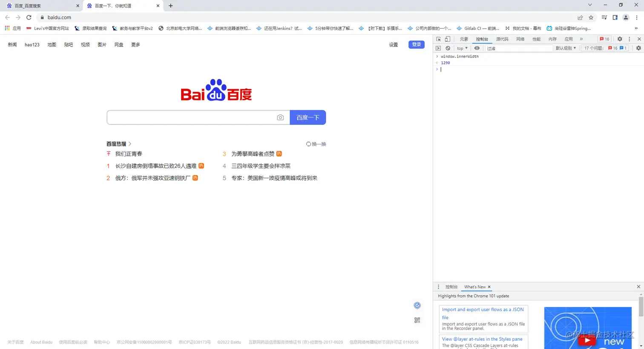Toggle the device toolbar icon in DevTools

(x=448, y=39)
